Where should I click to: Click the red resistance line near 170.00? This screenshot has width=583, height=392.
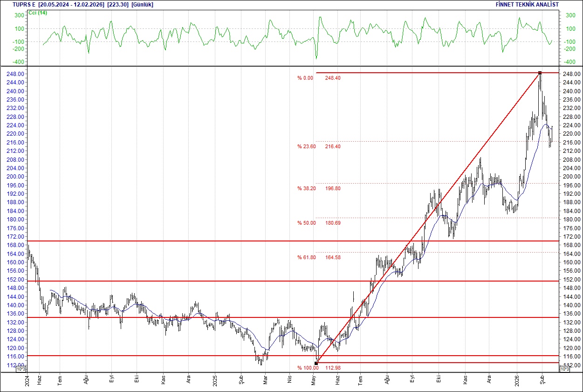(186, 241)
